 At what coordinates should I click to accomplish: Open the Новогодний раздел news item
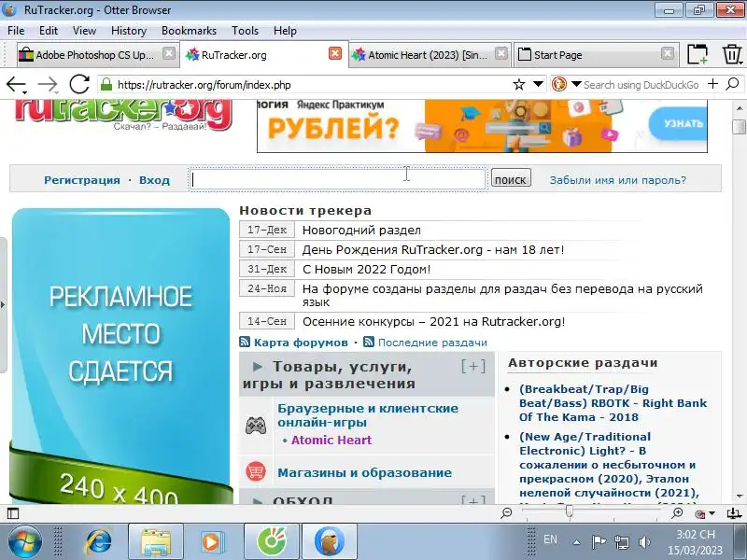pos(361,230)
